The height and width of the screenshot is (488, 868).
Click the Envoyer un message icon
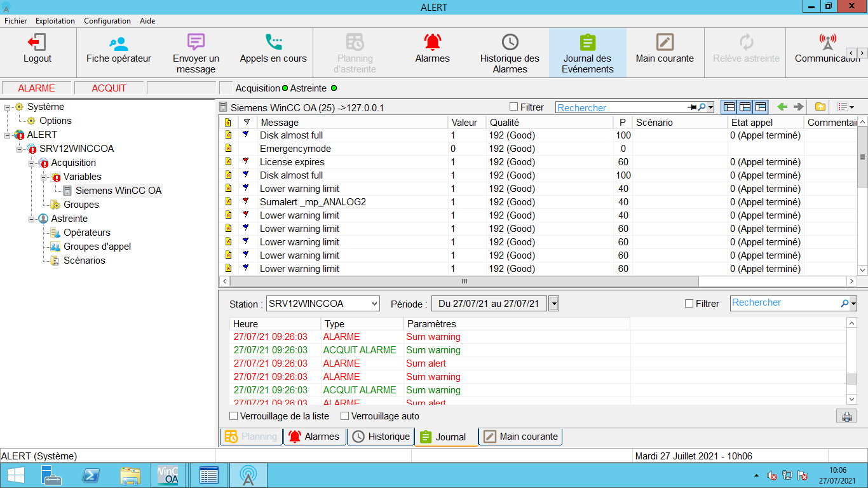196,43
